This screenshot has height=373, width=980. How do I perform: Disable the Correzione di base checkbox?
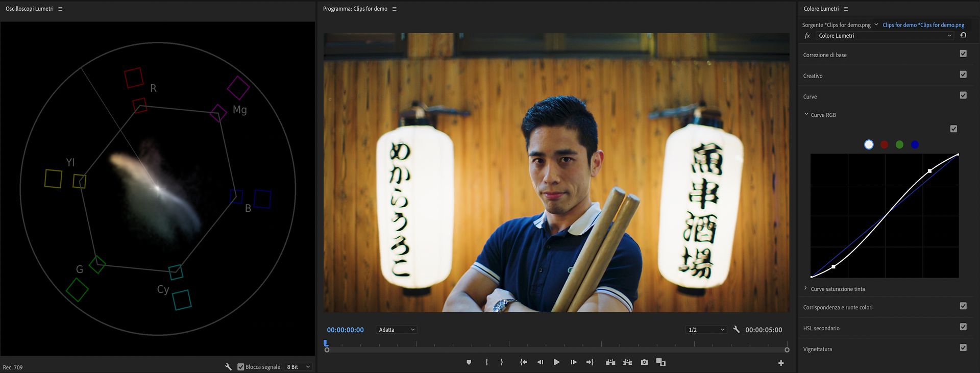tap(963, 54)
